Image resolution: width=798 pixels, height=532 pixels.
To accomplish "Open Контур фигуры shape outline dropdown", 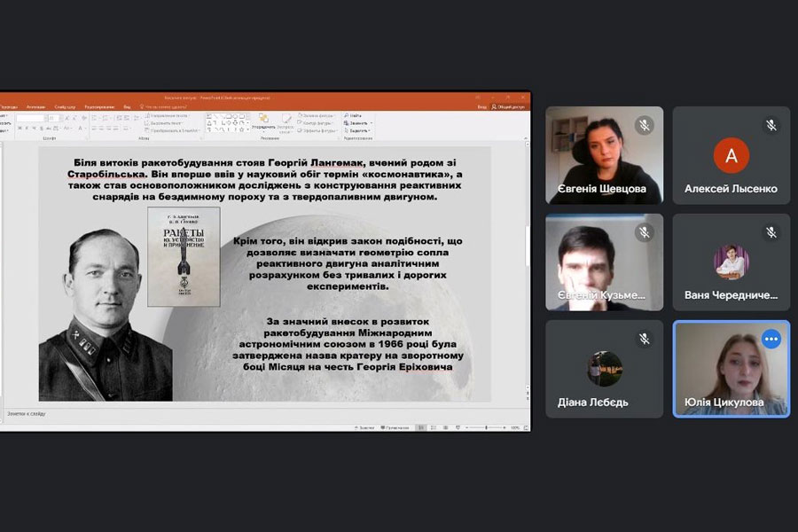I will click(x=316, y=123).
